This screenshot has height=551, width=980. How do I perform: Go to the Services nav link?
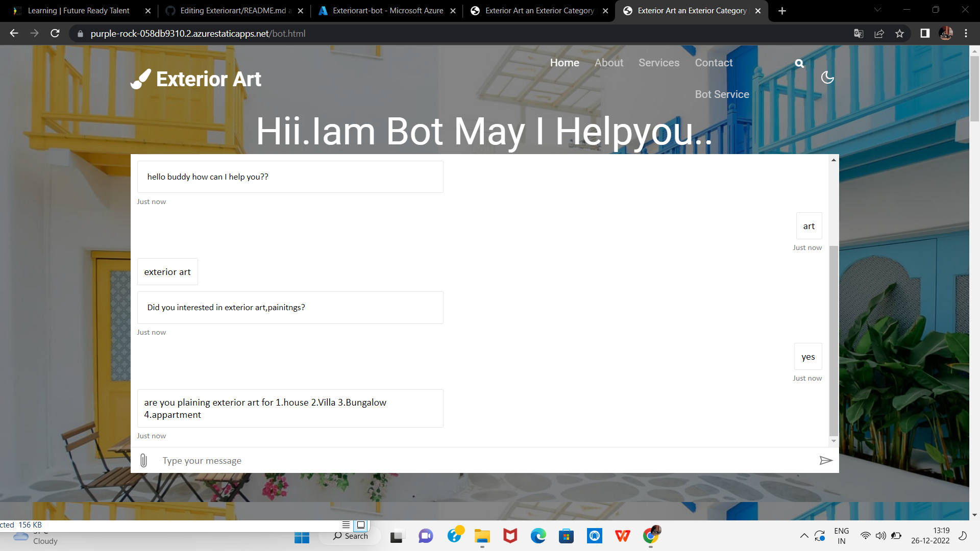coord(658,63)
